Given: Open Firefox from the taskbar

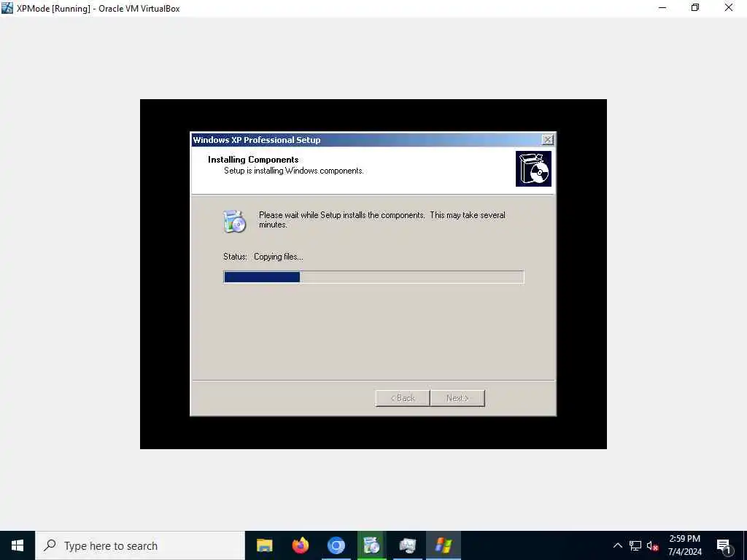Looking at the screenshot, I should (300, 545).
